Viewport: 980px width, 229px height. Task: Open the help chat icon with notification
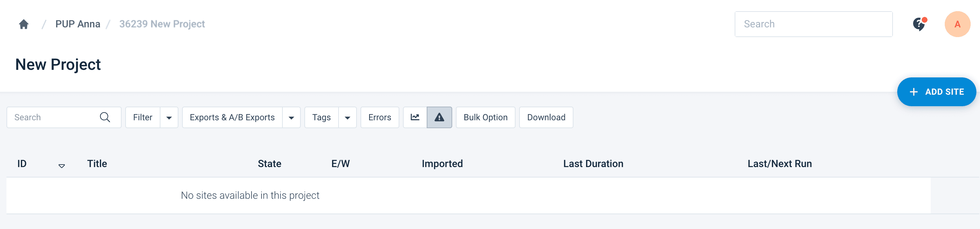[919, 24]
